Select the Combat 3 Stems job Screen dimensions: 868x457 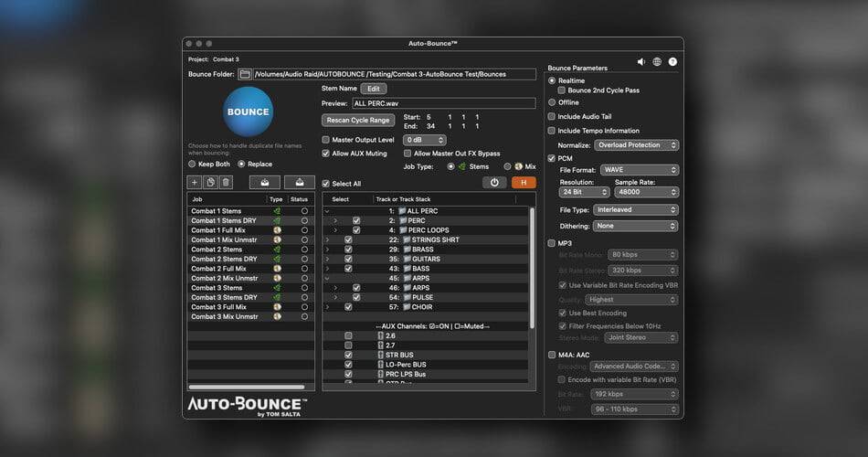250,288
